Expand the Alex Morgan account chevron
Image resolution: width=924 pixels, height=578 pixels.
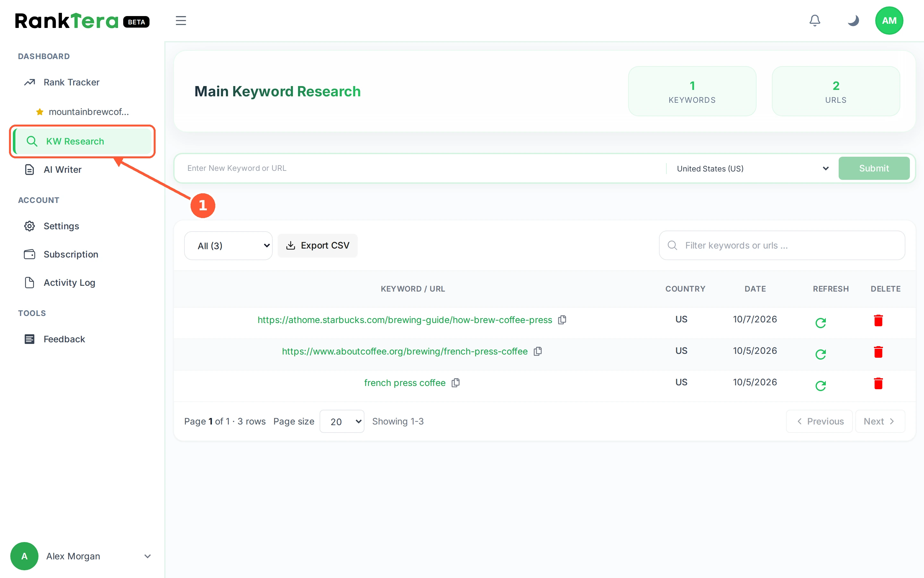pyautogui.click(x=147, y=556)
